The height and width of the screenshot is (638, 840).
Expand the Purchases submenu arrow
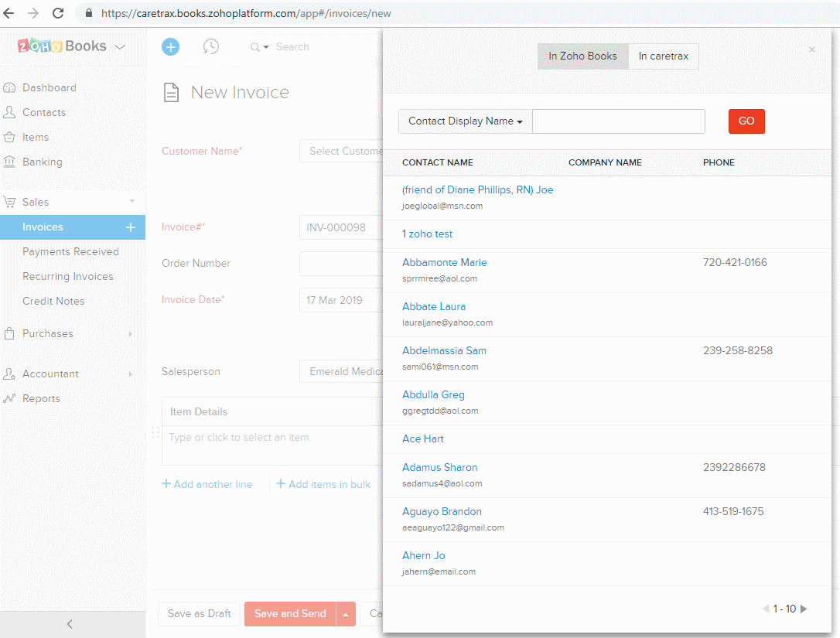[130, 334]
